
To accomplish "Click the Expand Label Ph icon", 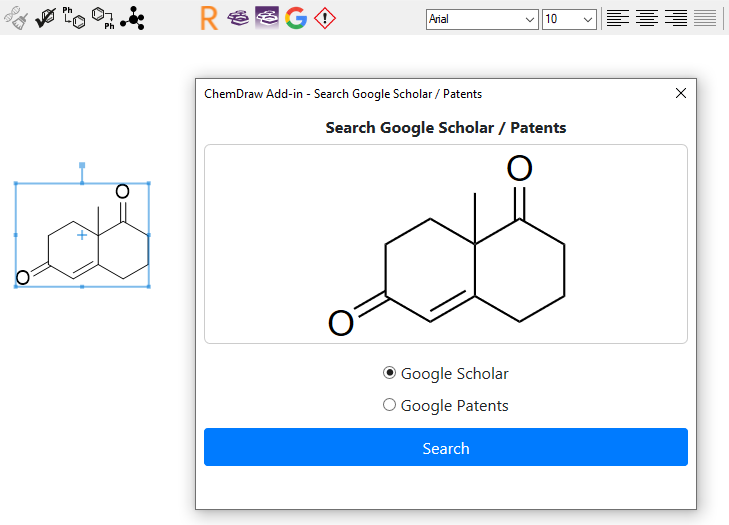I will tap(74, 18).
